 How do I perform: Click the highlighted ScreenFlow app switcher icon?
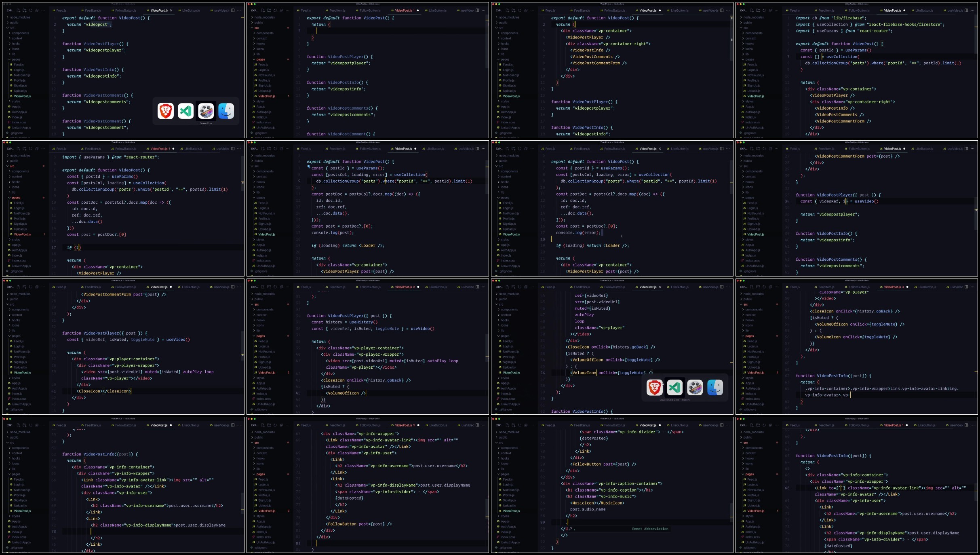click(206, 111)
